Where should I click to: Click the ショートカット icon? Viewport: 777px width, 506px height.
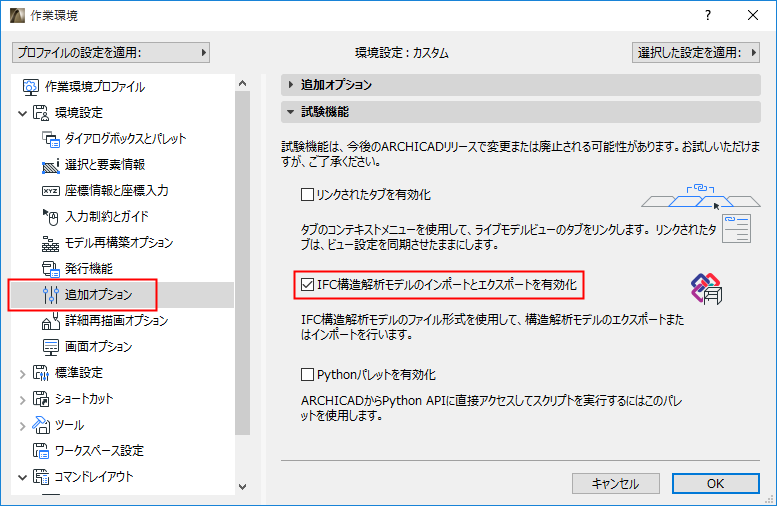tap(41, 398)
